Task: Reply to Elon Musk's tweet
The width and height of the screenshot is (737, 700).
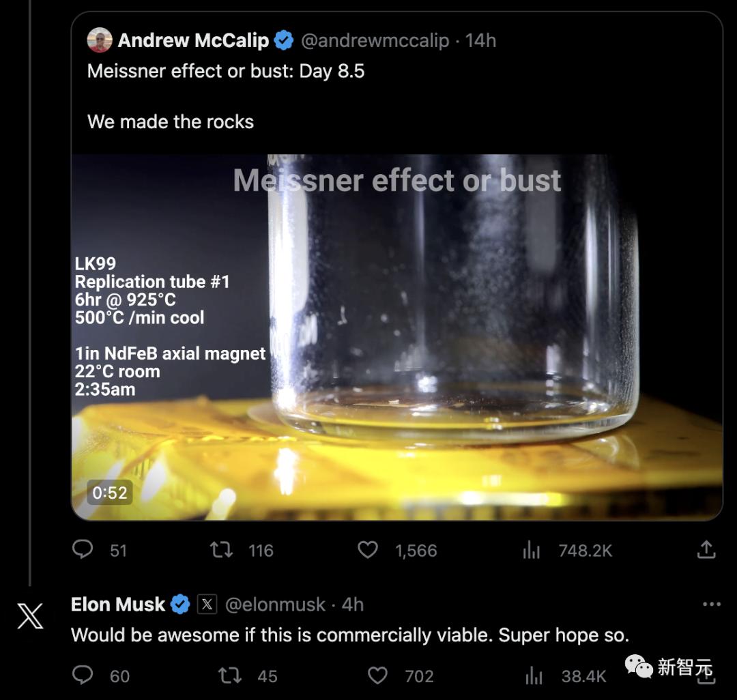Action: [83, 675]
